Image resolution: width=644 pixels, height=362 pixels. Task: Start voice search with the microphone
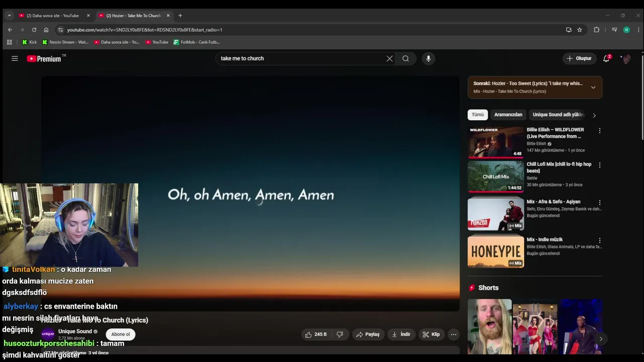click(428, 58)
